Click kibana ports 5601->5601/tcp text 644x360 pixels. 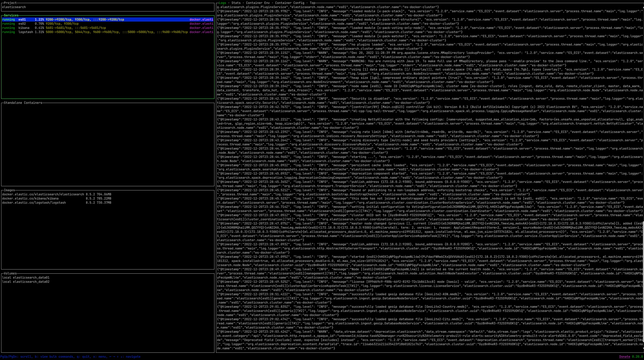pos(59,28)
